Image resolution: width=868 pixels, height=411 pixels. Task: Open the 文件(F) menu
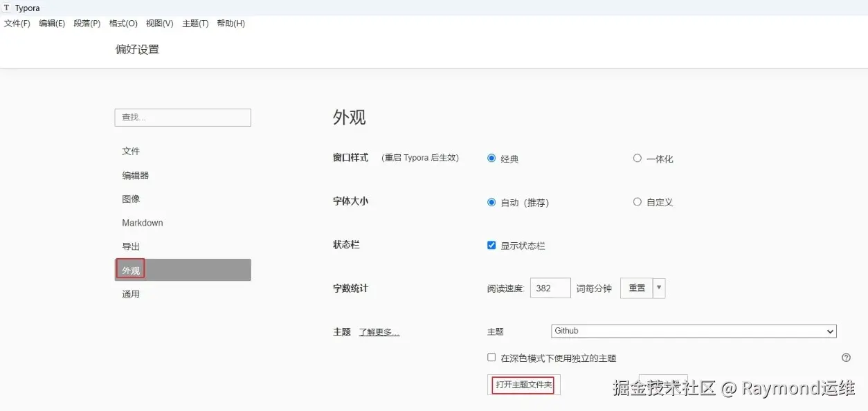(x=17, y=24)
